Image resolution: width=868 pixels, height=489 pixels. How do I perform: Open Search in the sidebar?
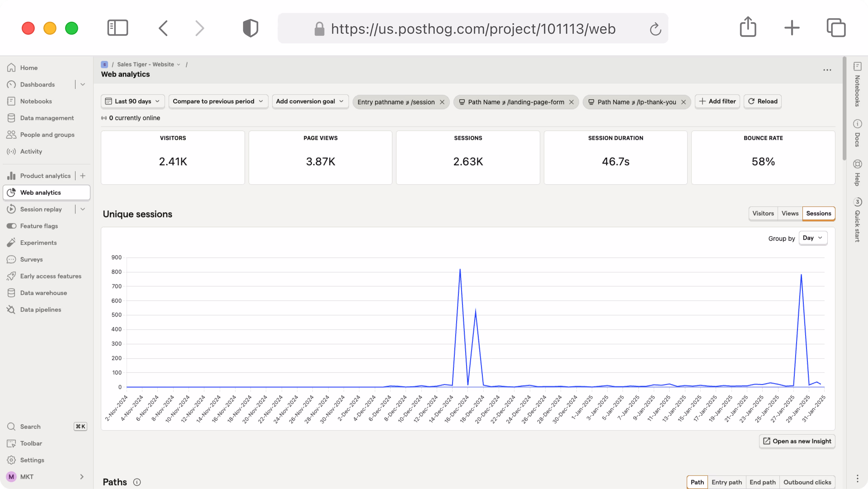click(x=46, y=427)
